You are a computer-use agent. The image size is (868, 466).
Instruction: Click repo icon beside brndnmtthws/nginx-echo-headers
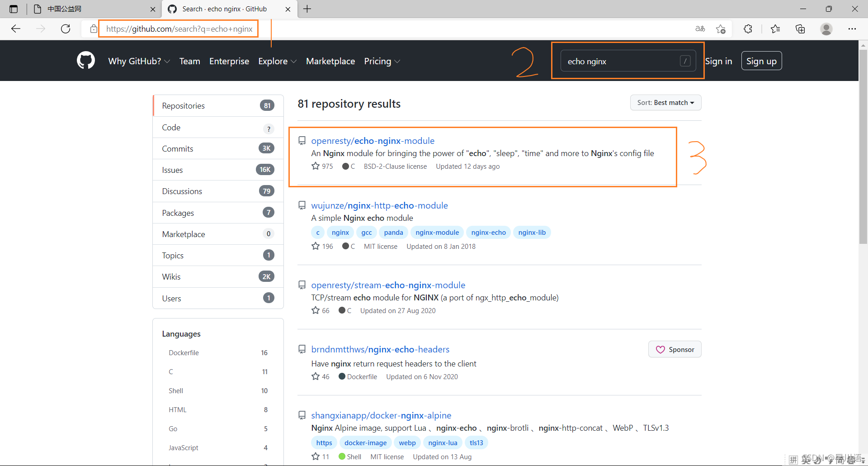(x=302, y=349)
